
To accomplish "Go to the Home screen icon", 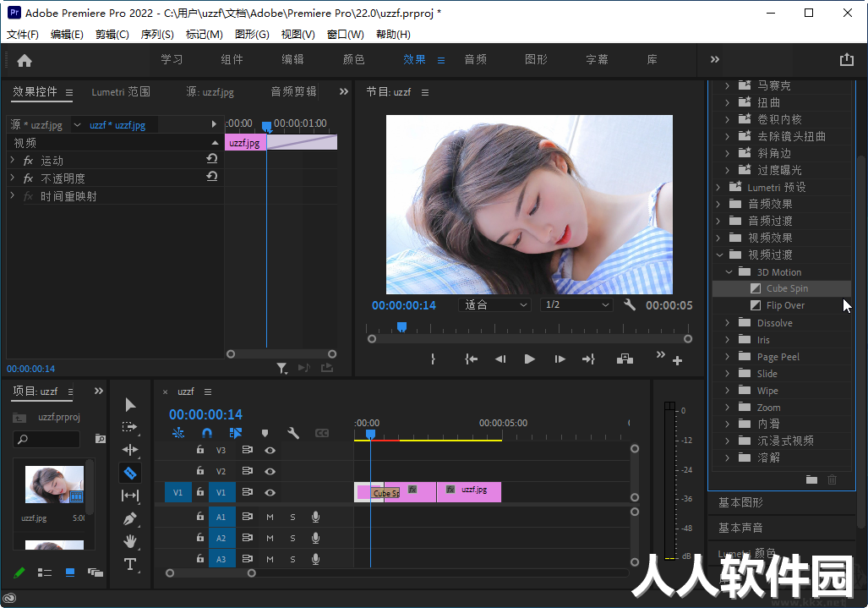I will [x=25, y=60].
